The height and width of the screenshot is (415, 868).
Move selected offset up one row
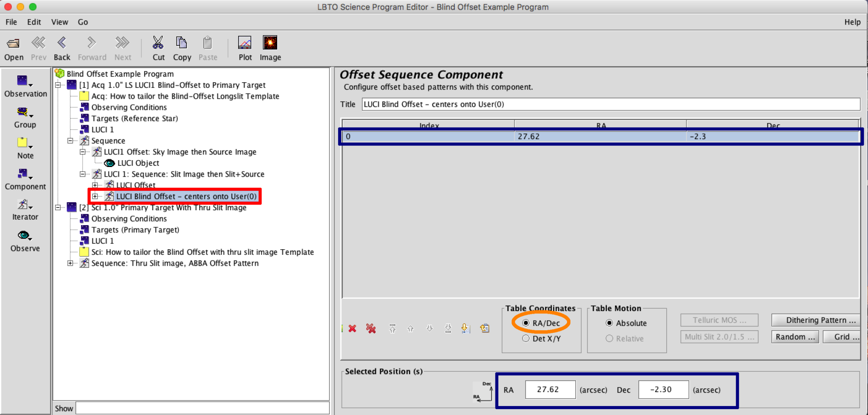[x=410, y=329]
